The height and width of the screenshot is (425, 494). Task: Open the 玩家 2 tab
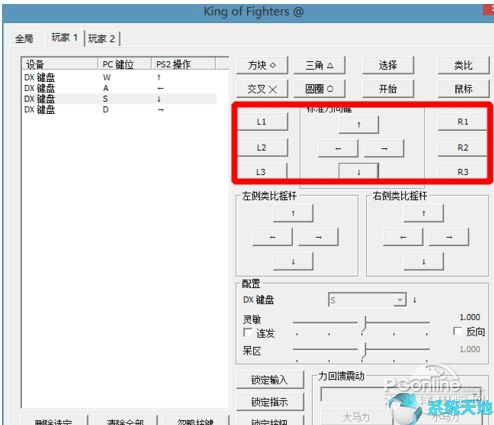tap(102, 39)
